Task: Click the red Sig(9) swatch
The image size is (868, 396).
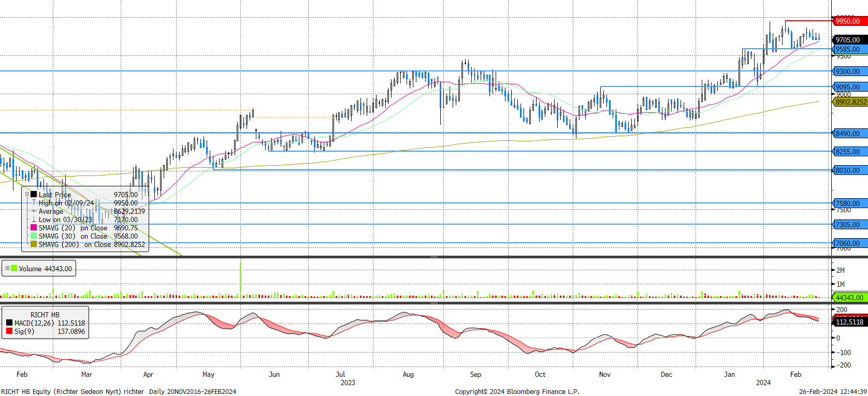Action: (x=9, y=331)
